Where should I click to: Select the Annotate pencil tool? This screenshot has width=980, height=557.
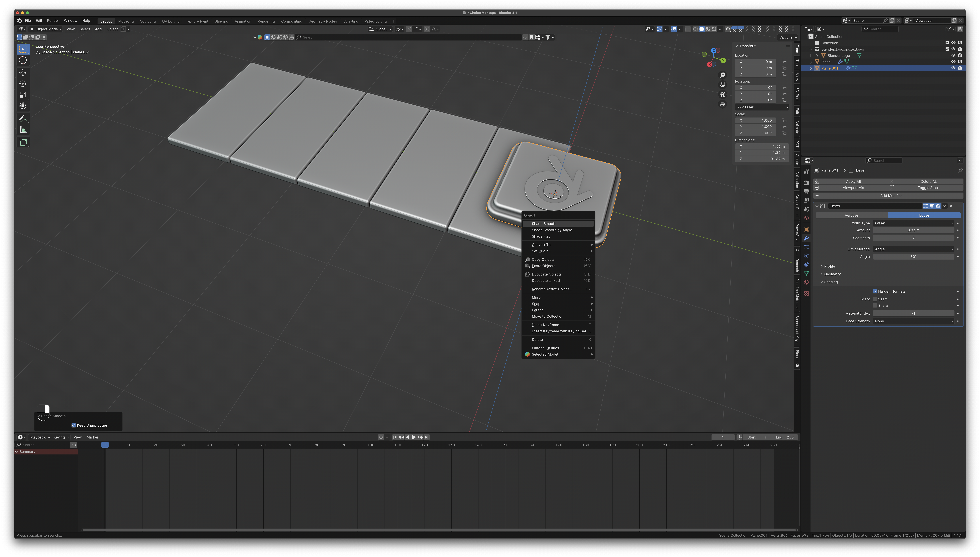[x=23, y=119]
